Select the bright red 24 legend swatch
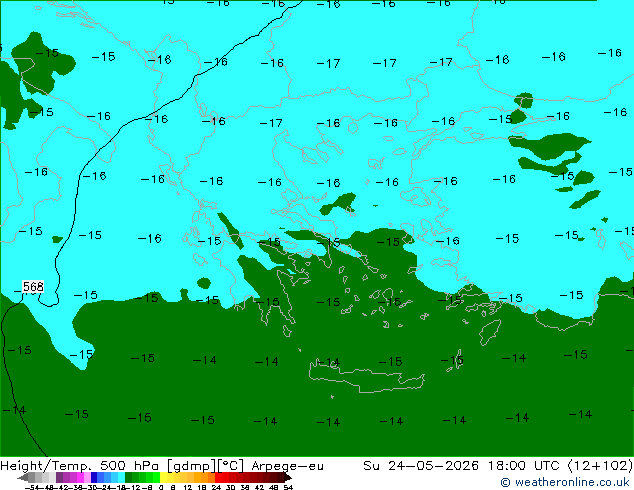This screenshot has height=490, width=634. tap(218, 477)
